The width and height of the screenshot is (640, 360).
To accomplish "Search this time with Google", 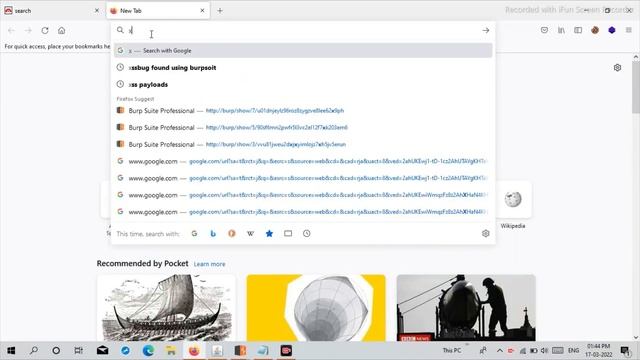I will (x=194, y=233).
